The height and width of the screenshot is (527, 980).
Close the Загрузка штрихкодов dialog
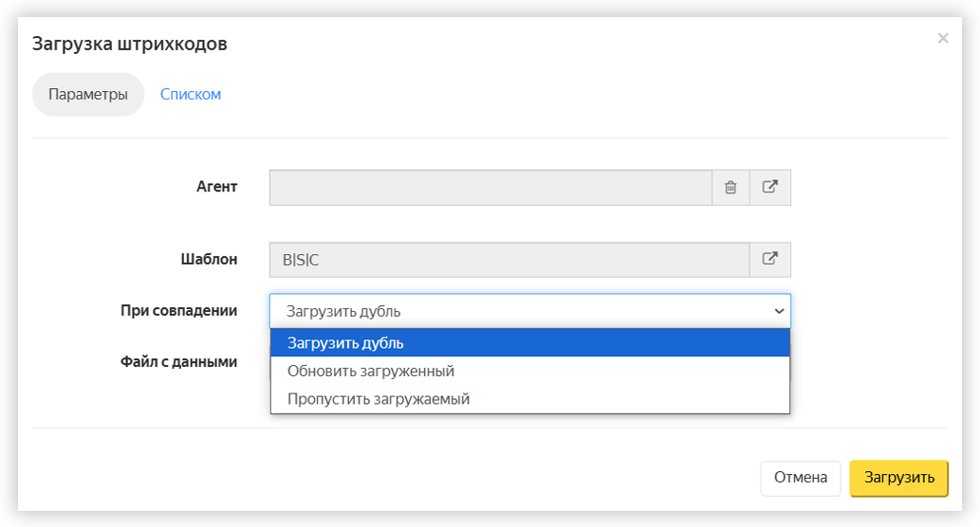pyautogui.click(x=943, y=38)
